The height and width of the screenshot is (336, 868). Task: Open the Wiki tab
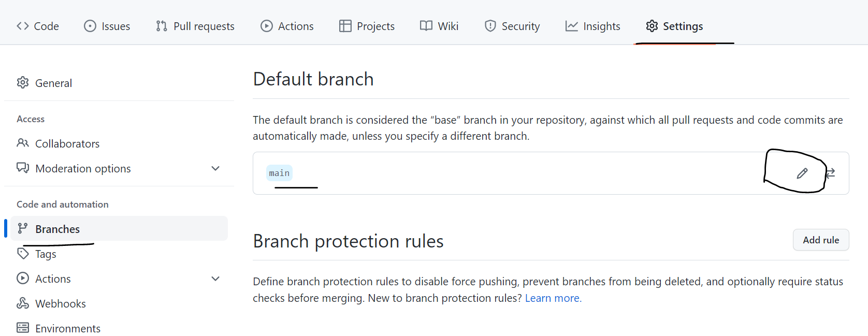click(x=439, y=26)
